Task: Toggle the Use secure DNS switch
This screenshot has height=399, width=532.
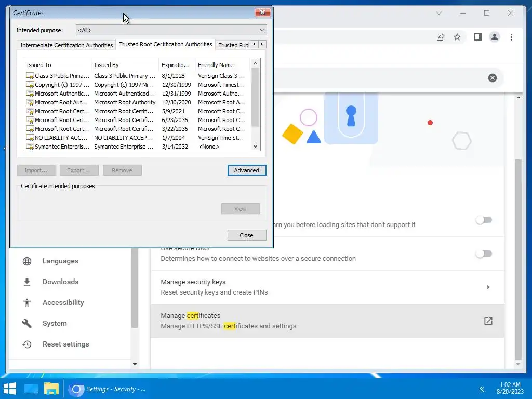Action: (x=484, y=254)
